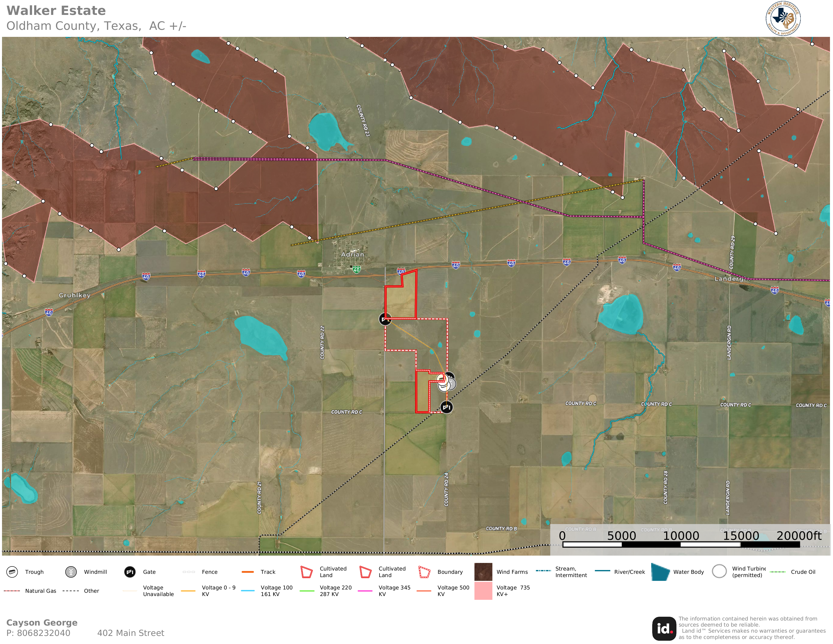Click the scale bar at 10000 mark
The height and width of the screenshot is (644, 833).
(681, 544)
